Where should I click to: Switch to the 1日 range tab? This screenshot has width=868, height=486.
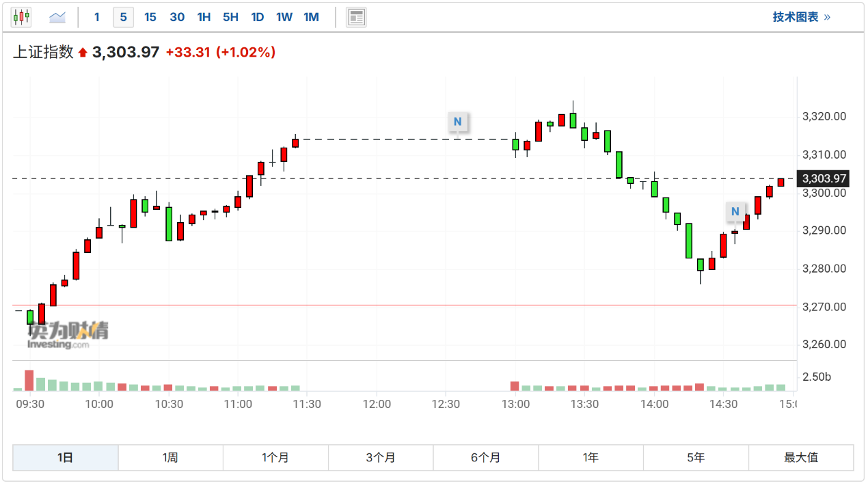point(66,458)
